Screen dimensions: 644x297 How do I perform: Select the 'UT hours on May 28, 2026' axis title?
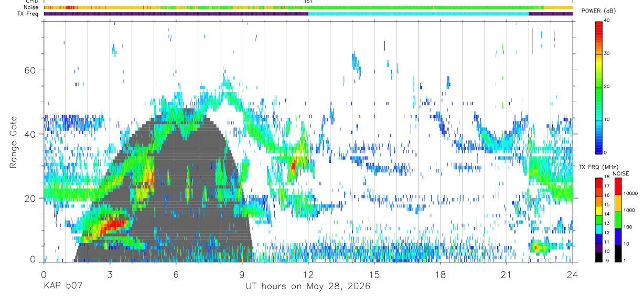click(x=308, y=287)
